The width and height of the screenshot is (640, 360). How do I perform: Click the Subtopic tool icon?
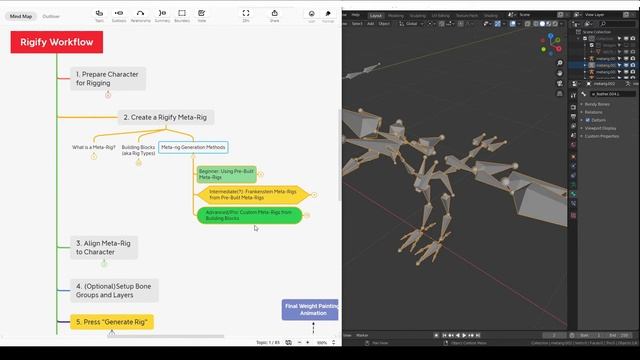[119, 13]
